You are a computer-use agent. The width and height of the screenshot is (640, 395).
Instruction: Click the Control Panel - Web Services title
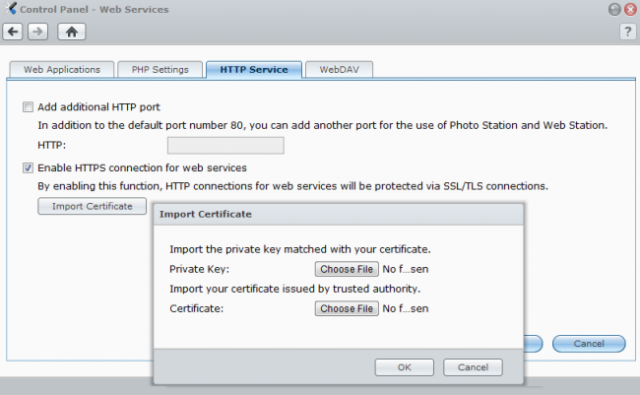pos(94,9)
